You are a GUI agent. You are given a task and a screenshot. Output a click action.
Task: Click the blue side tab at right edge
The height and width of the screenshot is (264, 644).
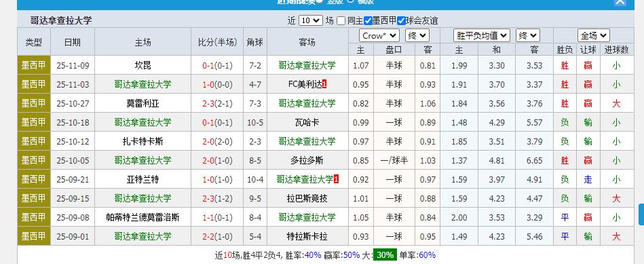[641, 214]
